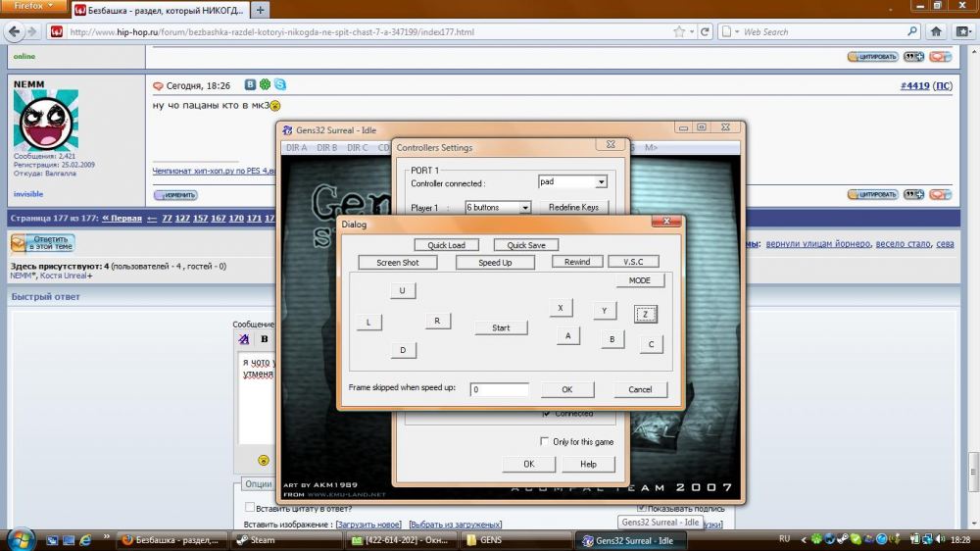This screenshot has height=551, width=980.
Task: Open the bookmarks menu button
Action: click(x=963, y=32)
